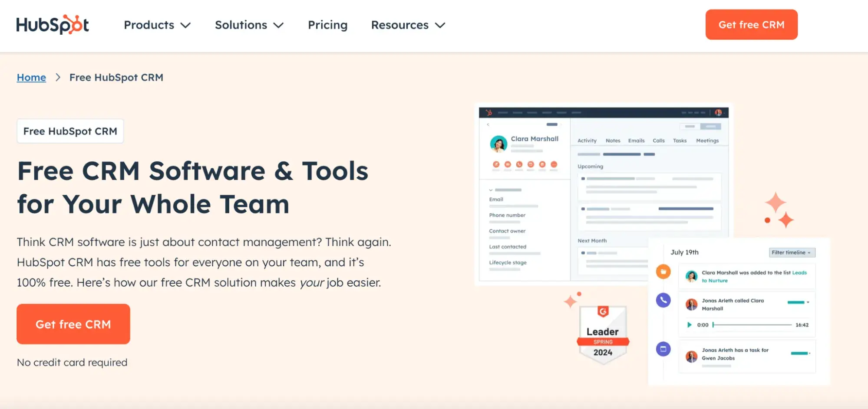Expand the Resources dropdown chevron
868x409 pixels.
tap(440, 26)
